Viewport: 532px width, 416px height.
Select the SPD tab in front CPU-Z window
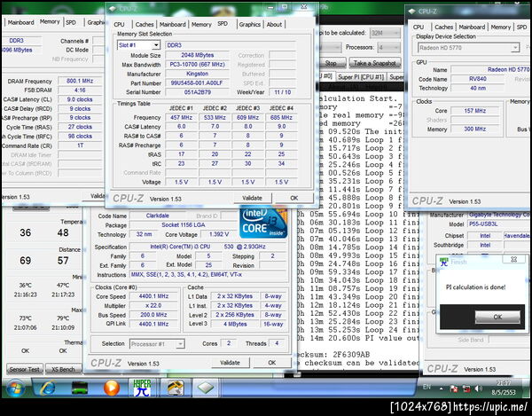[223, 24]
